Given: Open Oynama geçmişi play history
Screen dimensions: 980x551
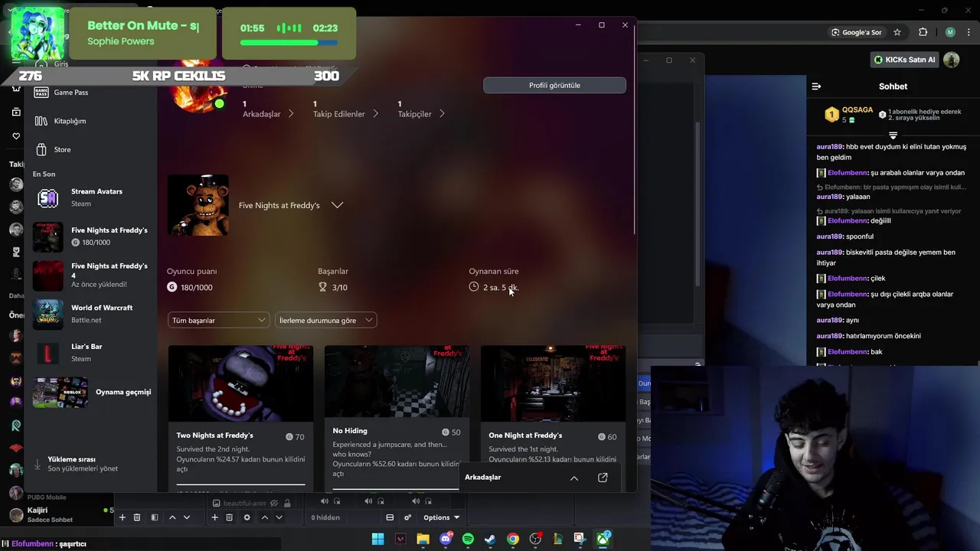Looking at the screenshot, I should coord(92,392).
